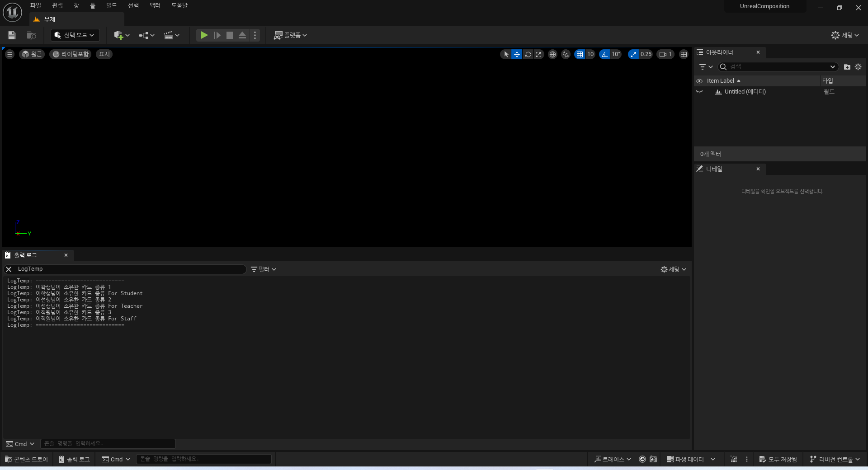Viewport: 868px width, 470px height.
Task: Open the 선택 menu
Action: [133, 5]
